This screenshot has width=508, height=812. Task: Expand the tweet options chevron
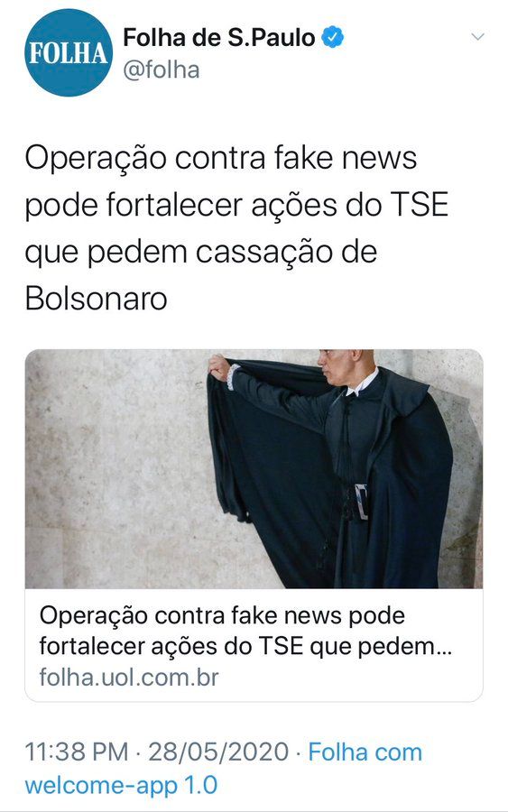477,37
